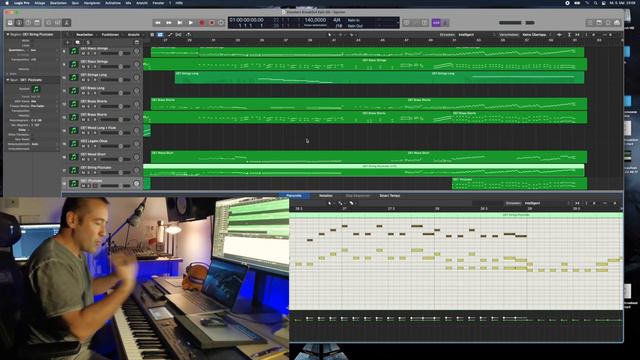Viewport: 640px width, 360px height.
Task: Switch to the Smart Tempo editor tab
Action: pos(390,196)
